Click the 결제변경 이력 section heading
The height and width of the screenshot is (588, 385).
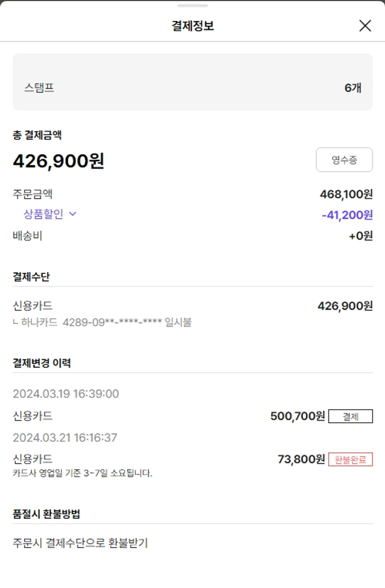tap(42, 363)
